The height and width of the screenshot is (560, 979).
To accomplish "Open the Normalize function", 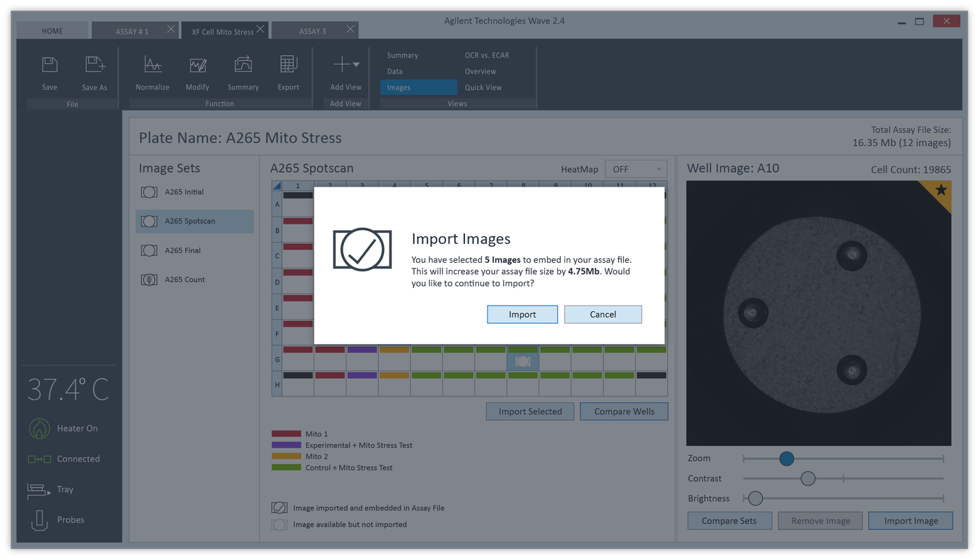I will [x=152, y=70].
